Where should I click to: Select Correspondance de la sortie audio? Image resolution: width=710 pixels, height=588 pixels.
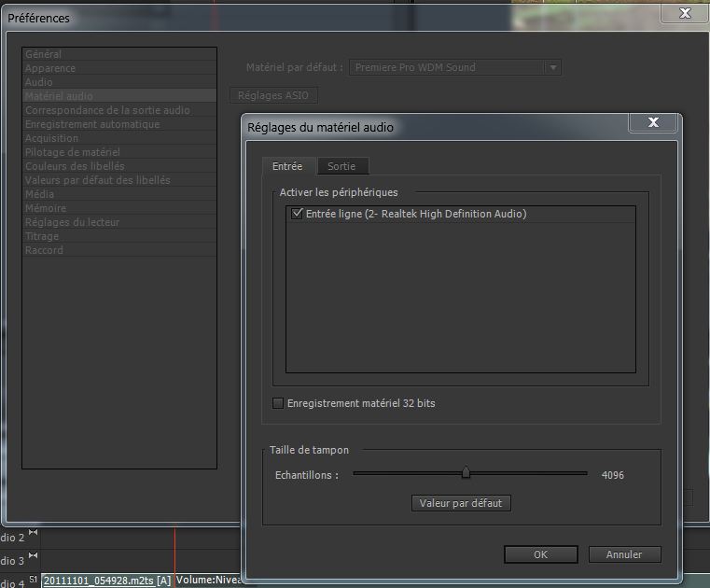[x=119, y=110]
